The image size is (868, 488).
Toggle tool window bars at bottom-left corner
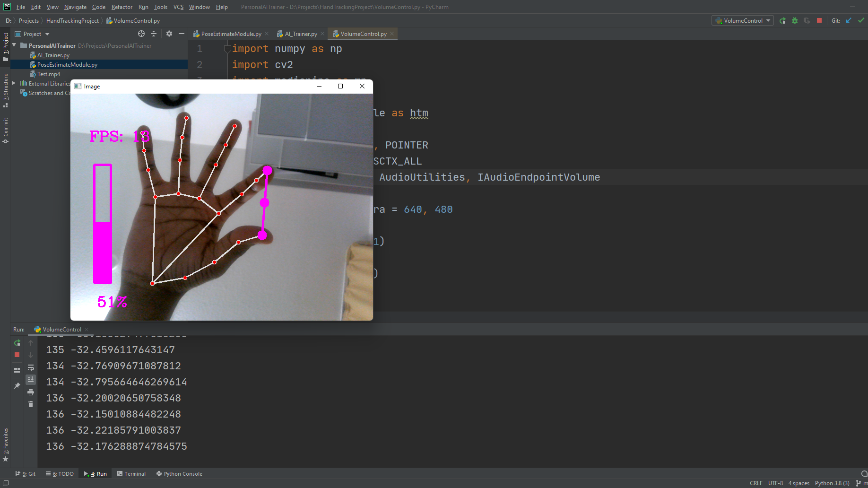[6, 483]
